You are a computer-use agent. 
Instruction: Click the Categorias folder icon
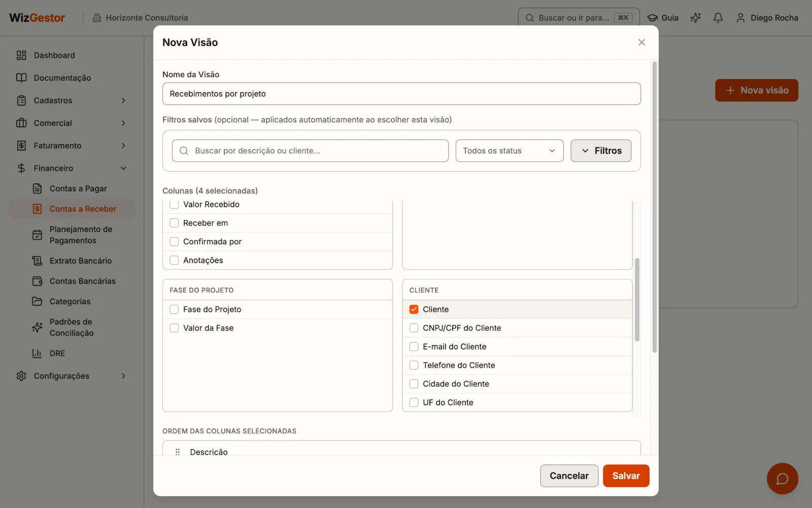click(37, 301)
